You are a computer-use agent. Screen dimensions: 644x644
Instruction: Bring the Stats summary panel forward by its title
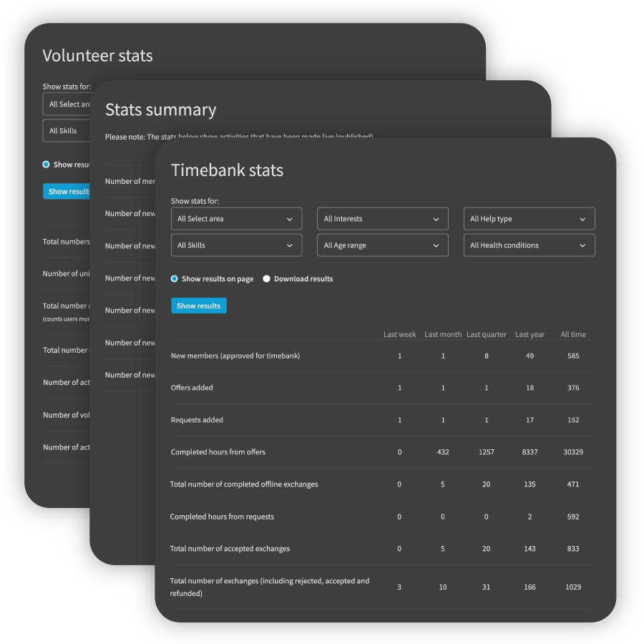160,109
